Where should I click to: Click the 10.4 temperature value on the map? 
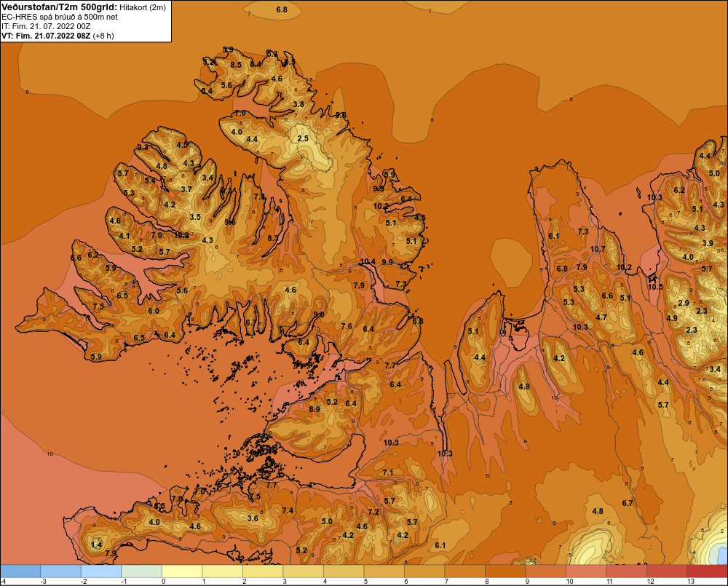pos(368,261)
